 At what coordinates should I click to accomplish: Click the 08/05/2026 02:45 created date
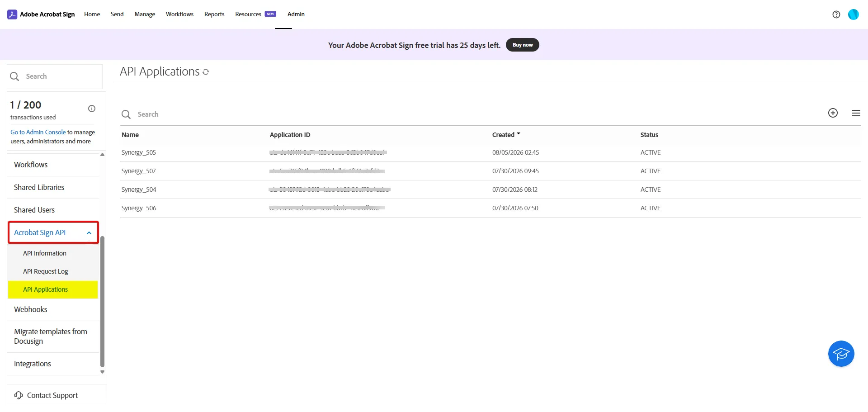click(515, 152)
